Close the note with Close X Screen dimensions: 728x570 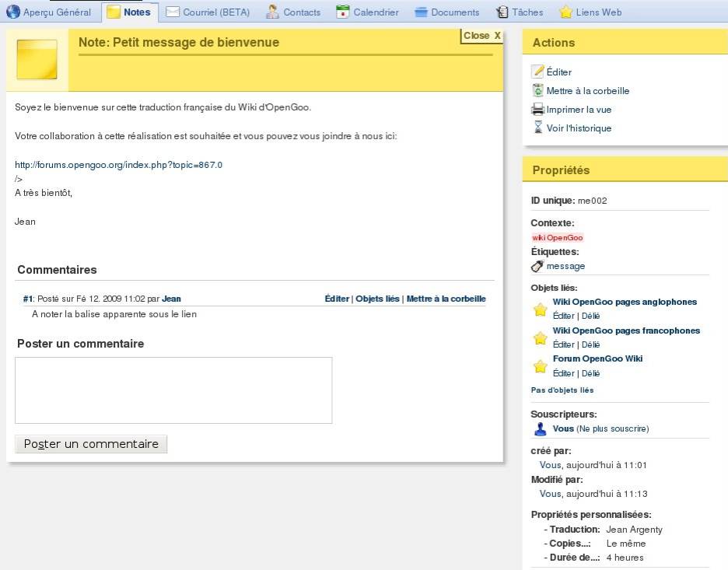click(481, 36)
